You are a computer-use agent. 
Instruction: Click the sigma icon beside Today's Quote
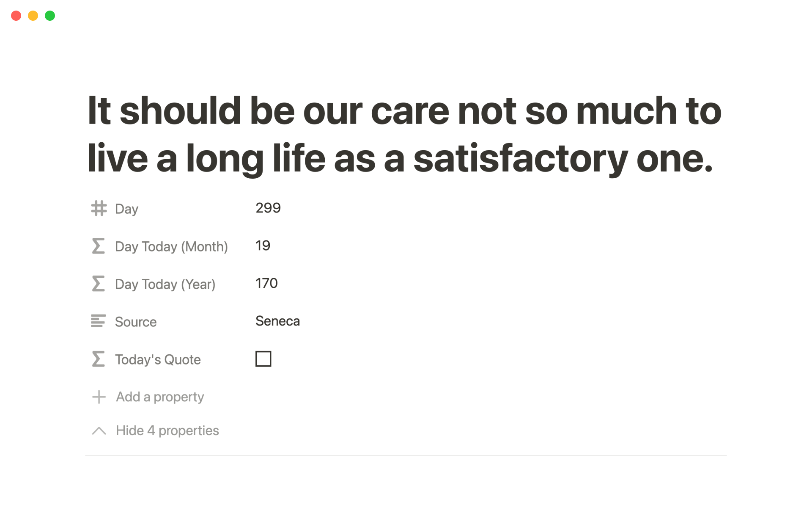click(99, 359)
